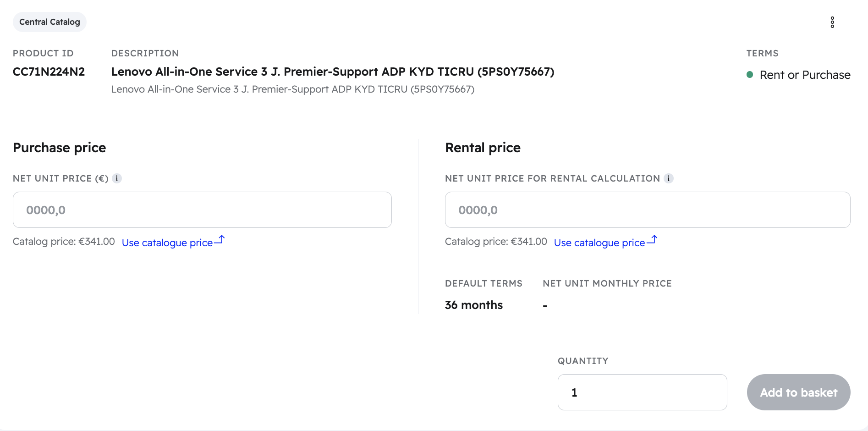Select the product ID CC71N224N2
Image resolution: width=868 pixels, height=431 pixels.
49,72
